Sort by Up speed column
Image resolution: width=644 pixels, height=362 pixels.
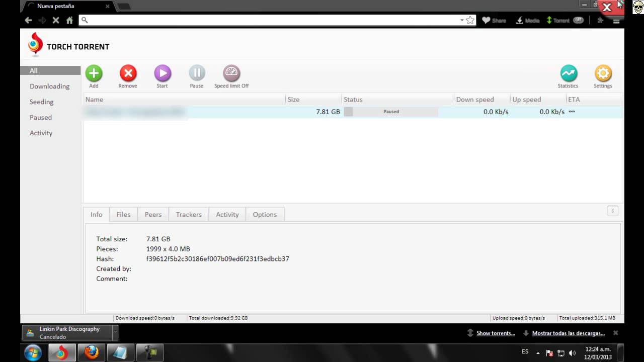(x=538, y=100)
